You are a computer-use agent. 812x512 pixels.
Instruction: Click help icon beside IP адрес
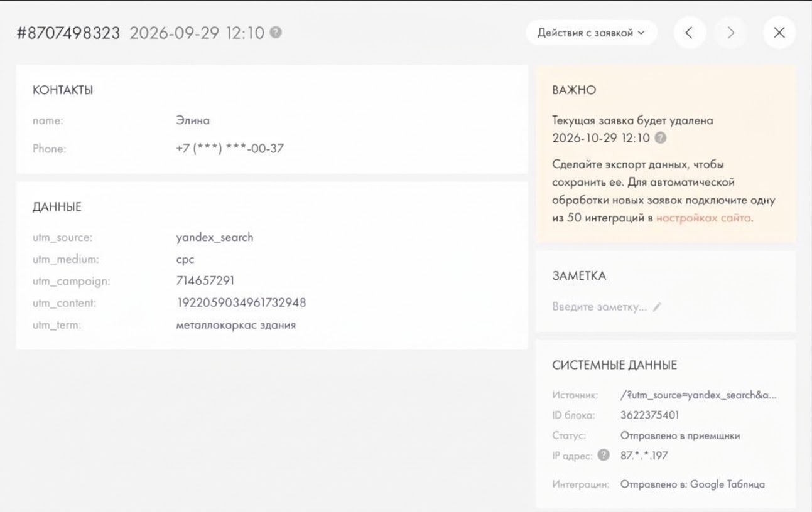604,455
